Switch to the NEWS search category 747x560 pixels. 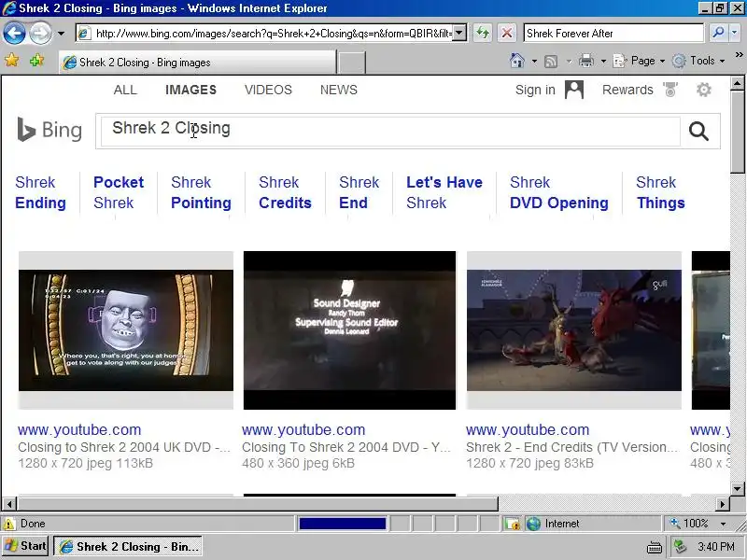click(339, 90)
